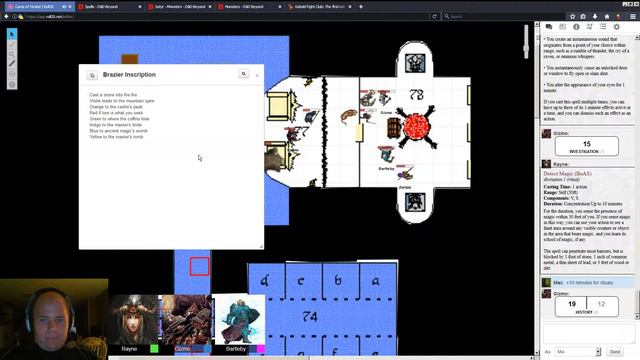640x360 pixels.
Task: Bookmark this page with the star icon
Action: [x=572, y=17]
